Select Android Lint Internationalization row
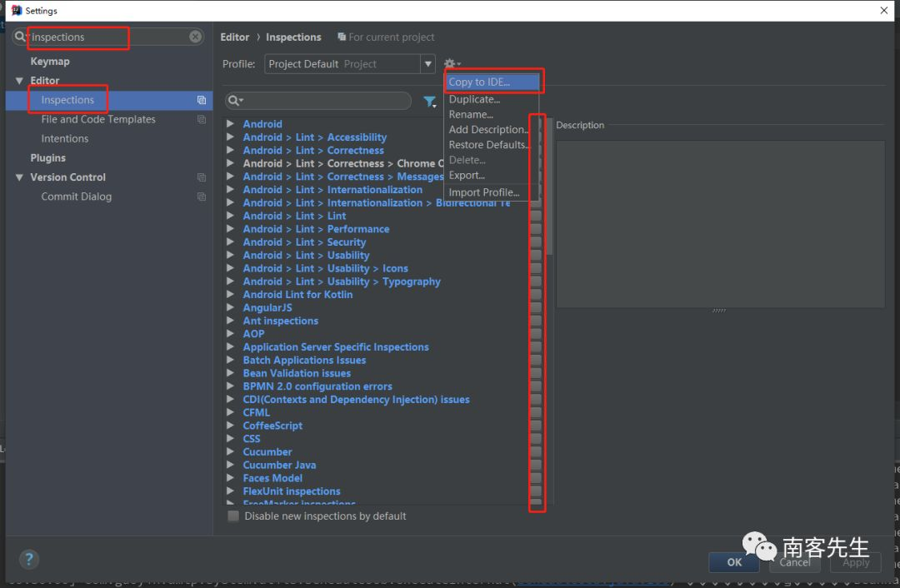The width and height of the screenshot is (900, 588). 332,189
